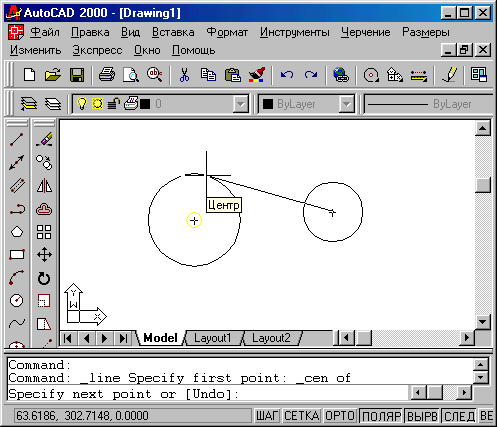Click the Undo arrow button
497x427 pixels.
pyautogui.click(x=287, y=75)
